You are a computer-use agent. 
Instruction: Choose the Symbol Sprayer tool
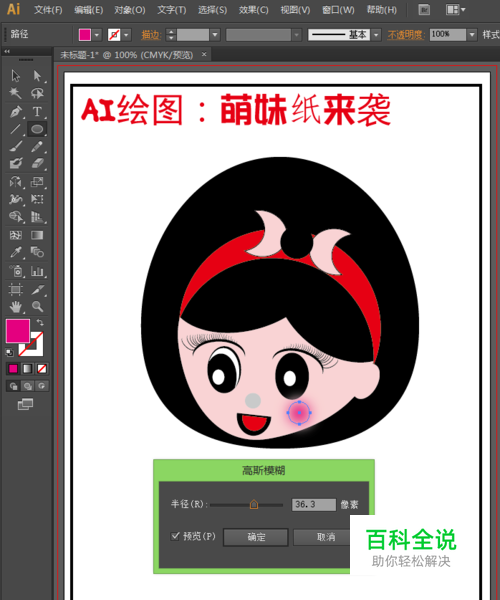(15, 271)
